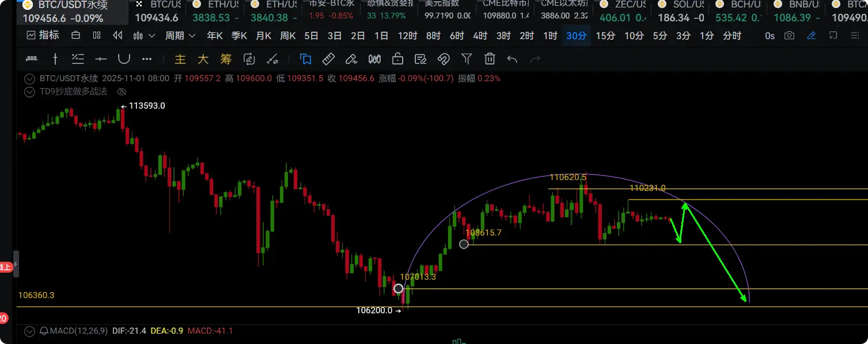This screenshot has height=344, width=868.
Task: Select the 8时 timeframe
Action: coord(433,36)
